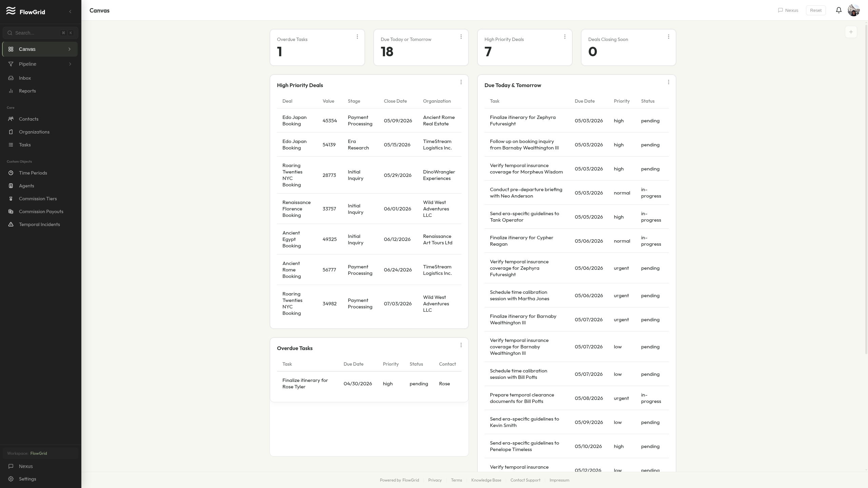868x488 pixels.
Task: Click the page vertical scrollbar
Action: click(866, 190)
